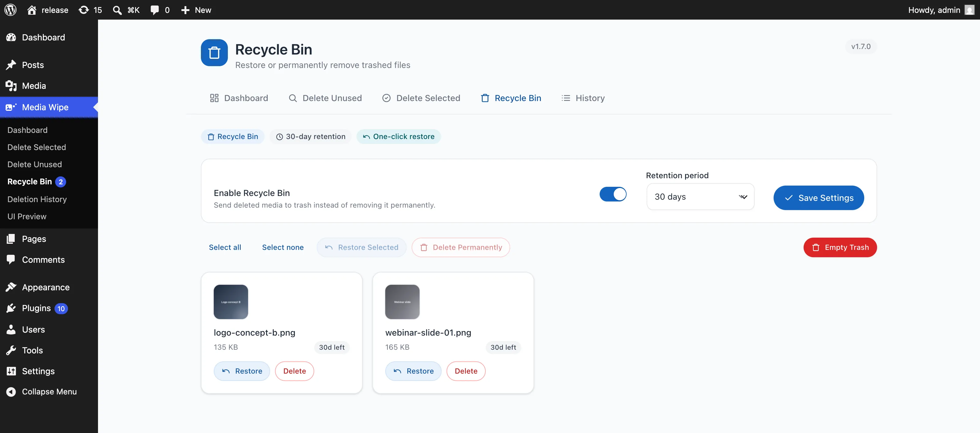Viewport: 980px width, 433px height.
Task: Click the Posts pin icon in the sidebar
Action: point(11,65)
